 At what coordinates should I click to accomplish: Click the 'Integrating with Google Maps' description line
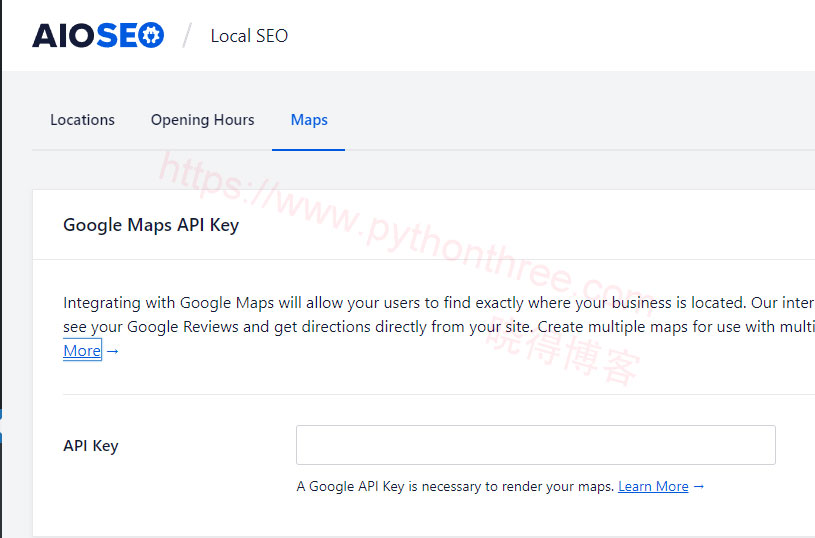[x=439, y=303]
